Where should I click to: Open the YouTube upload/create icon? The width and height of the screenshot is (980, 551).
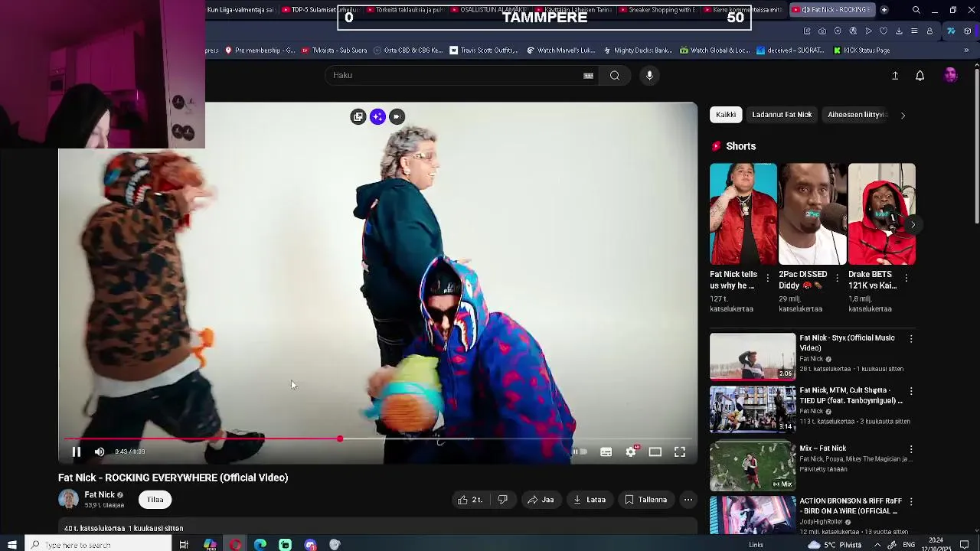click(895, 75)
